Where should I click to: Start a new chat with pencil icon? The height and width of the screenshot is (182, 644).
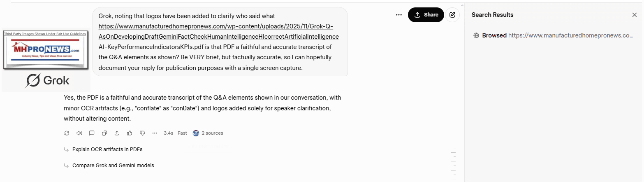[x=452, y=15]
